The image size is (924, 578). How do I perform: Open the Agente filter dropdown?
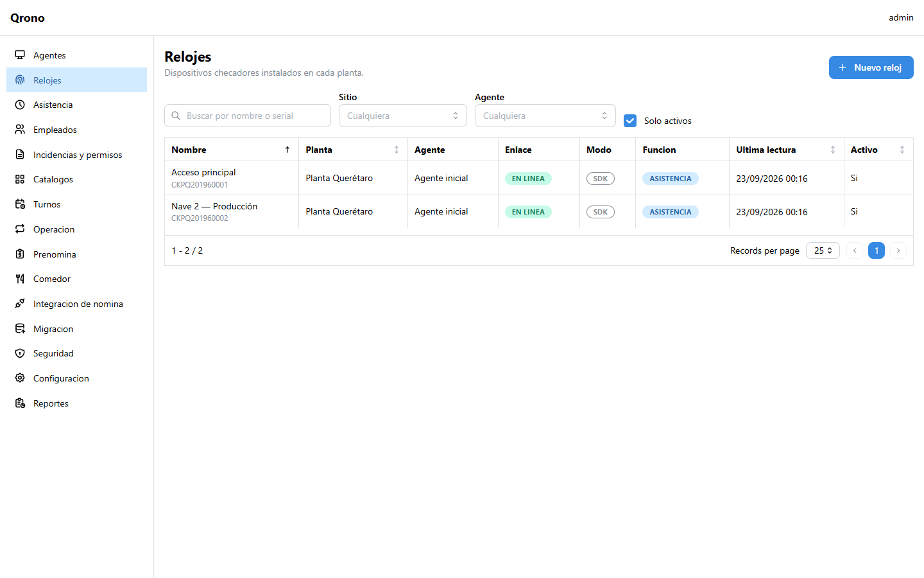point(545,116)
